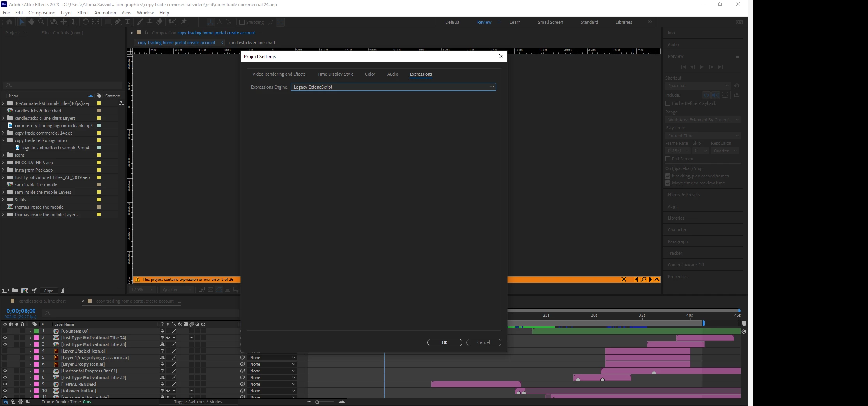Open the preview Resolution Quarter dropdown
Screen dimensions: 868x406
pos(725,151)
